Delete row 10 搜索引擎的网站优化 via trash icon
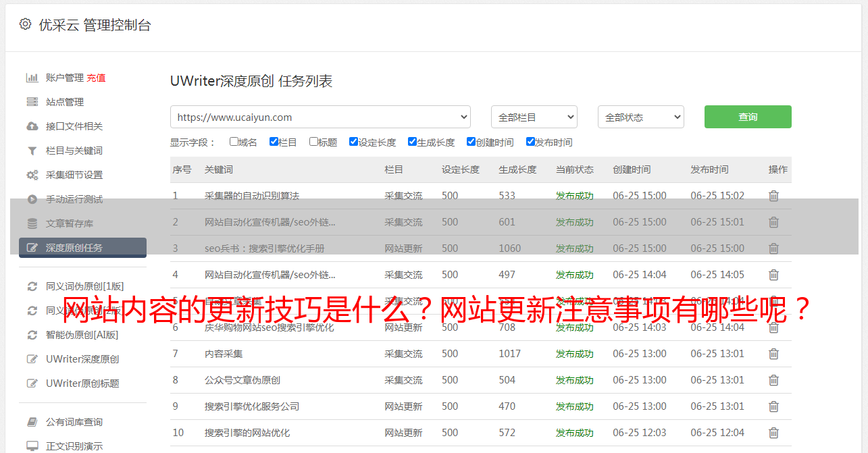Viewport: 868px width, 453px height. 773,433
